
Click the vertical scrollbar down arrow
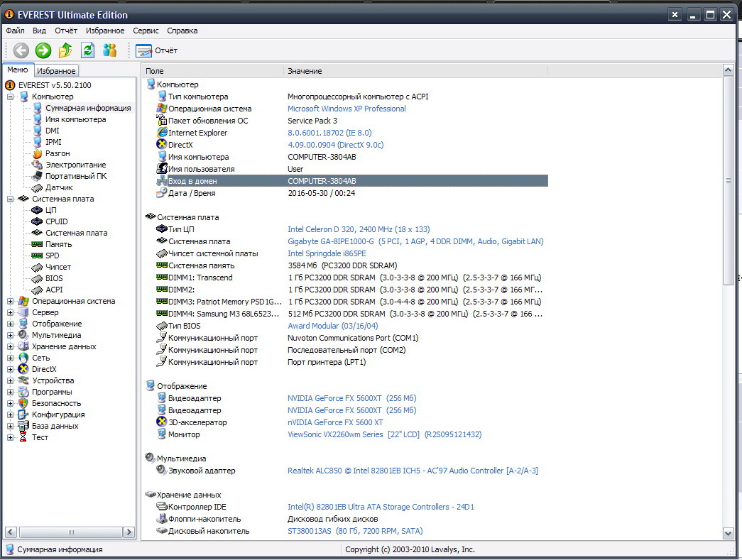[728, 532]
